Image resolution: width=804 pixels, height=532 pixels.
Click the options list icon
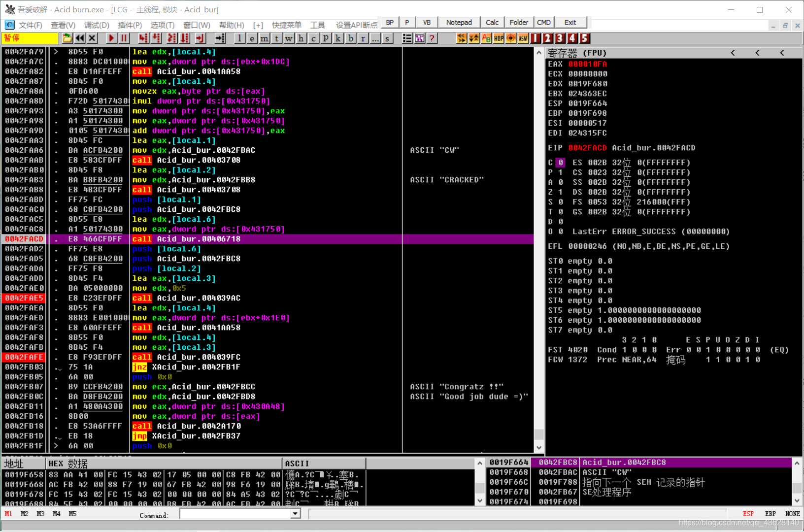point(407,38)
